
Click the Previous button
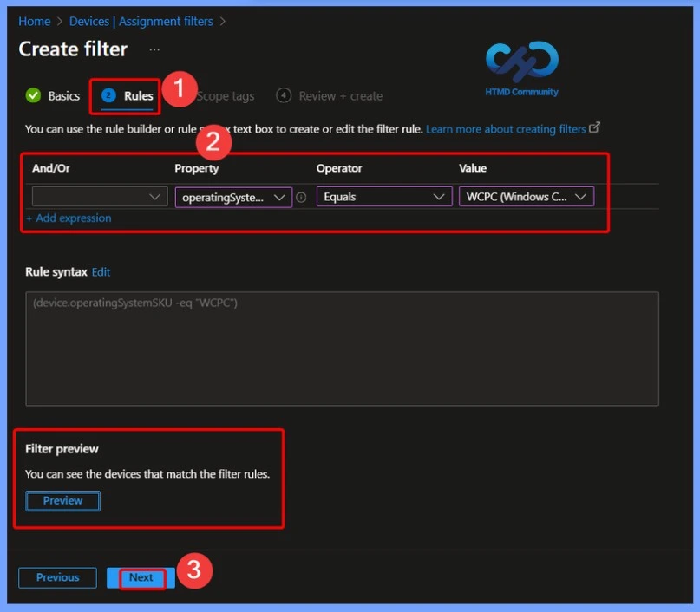click(58, 578)
